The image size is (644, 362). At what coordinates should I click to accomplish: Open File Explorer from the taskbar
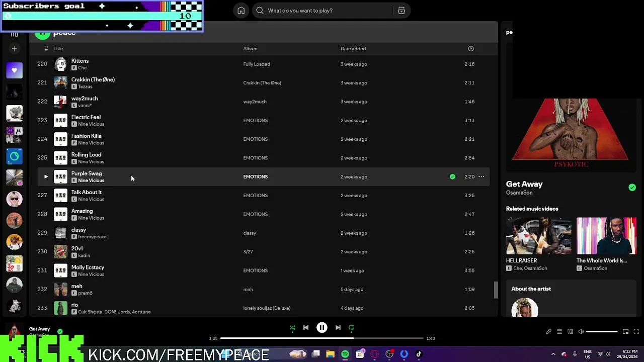tap(331, 354)
